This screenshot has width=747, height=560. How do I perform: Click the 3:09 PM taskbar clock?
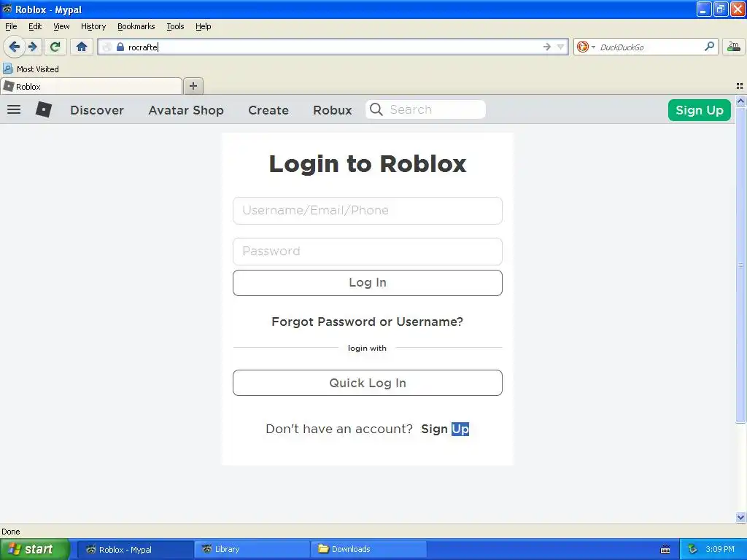[x=720, y=549]
